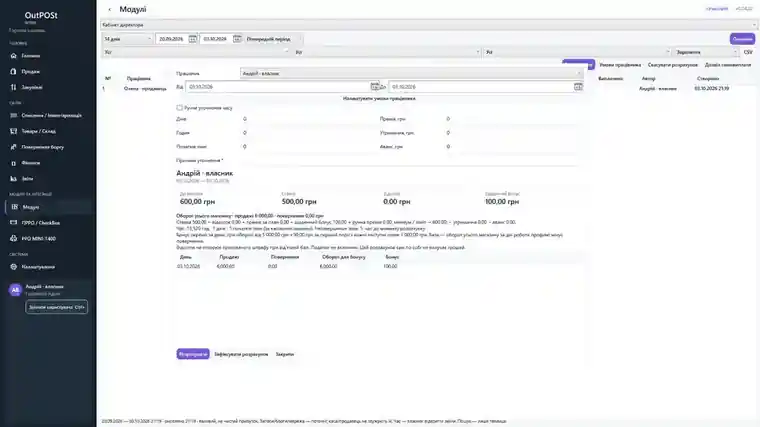This screenshot has width=760, height=427.
Task: Click the purple Оновити button
Action: [x=742, y=39]
